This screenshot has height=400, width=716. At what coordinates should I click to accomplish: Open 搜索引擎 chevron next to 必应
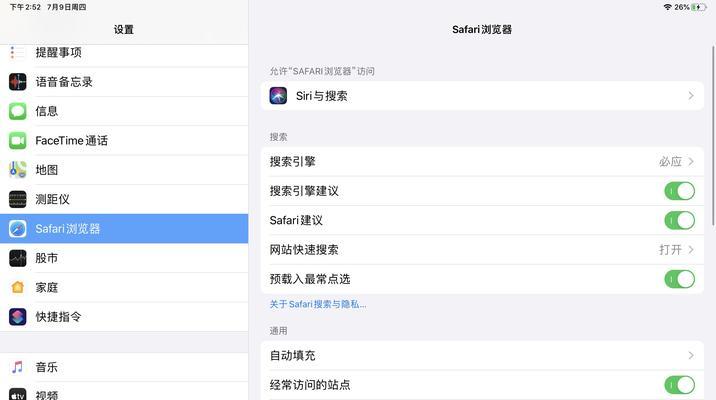(691, 161)
